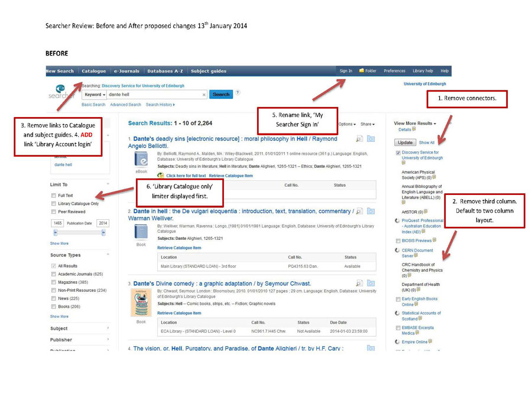Toggle the All Results source type checkbox
Image resolution: width=532 pixels, height=400 pixels.
(x=54, y=266)
